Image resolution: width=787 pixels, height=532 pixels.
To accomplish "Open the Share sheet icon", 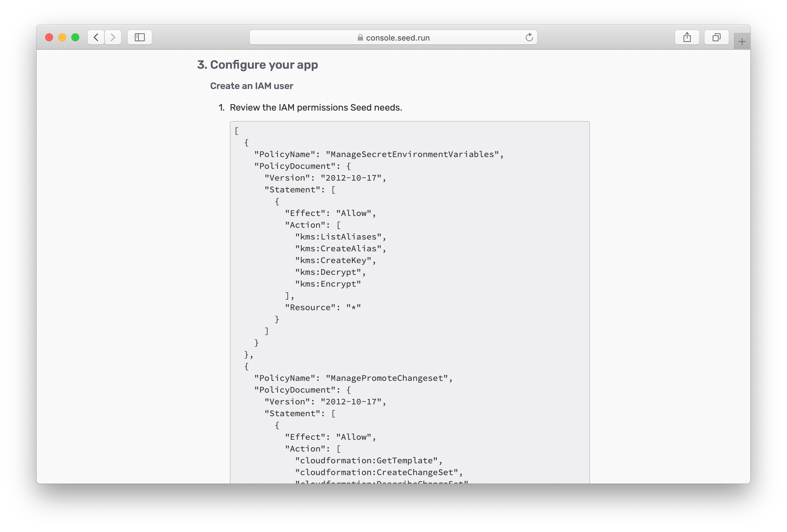I will [687, 37].
